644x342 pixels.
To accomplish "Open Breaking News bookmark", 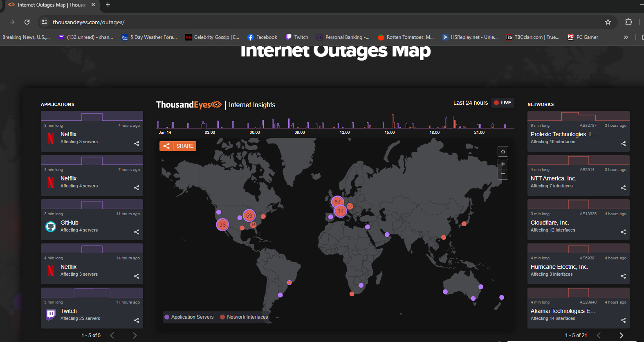I will [x=26, y=37].
